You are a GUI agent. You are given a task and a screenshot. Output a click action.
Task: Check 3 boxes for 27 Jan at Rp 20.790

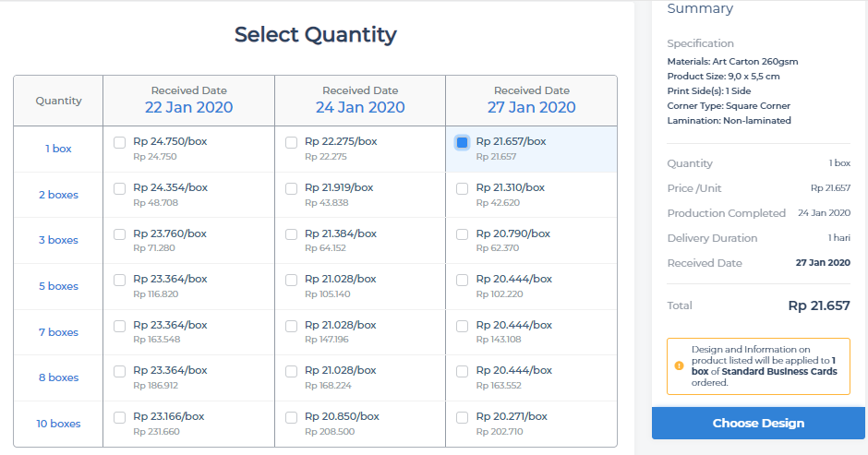pyautogui.click(x=463, y=234)
